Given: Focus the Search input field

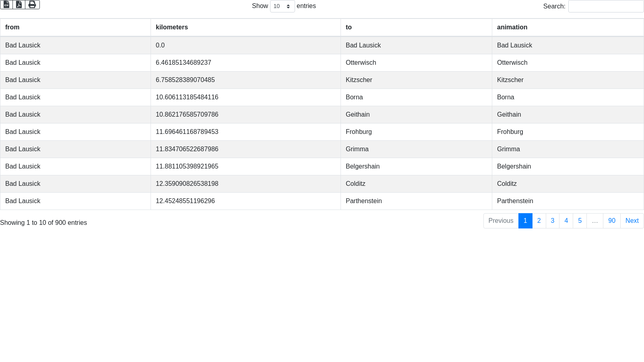Looking at the screenshot, I should 605,6.
